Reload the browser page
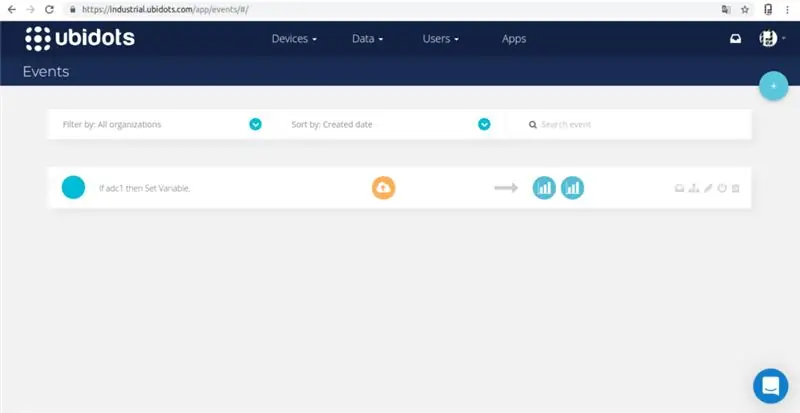This screenshot has height=413, width=800. [49, 9]
